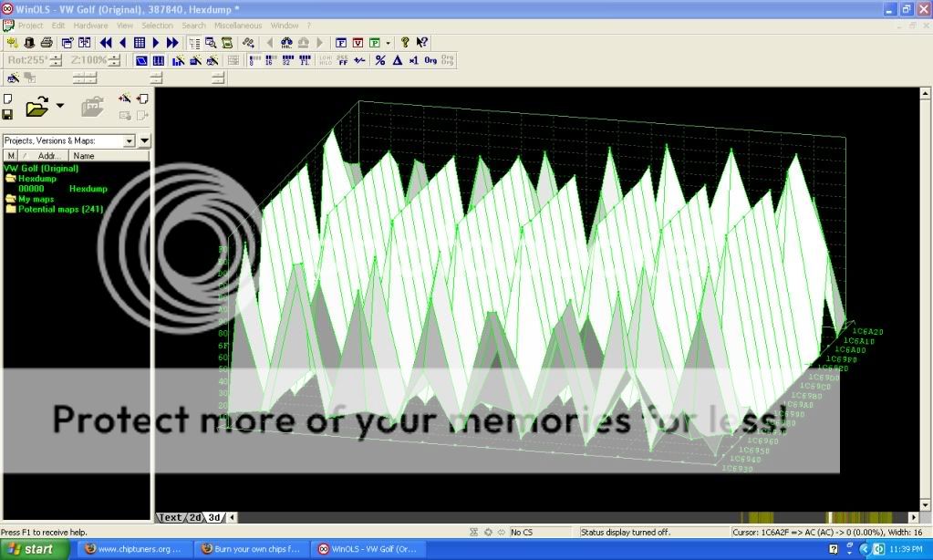933x560 pixels.
Task: Open the dropdown arrow beside open folder icon
Action: tap(60, 106)
